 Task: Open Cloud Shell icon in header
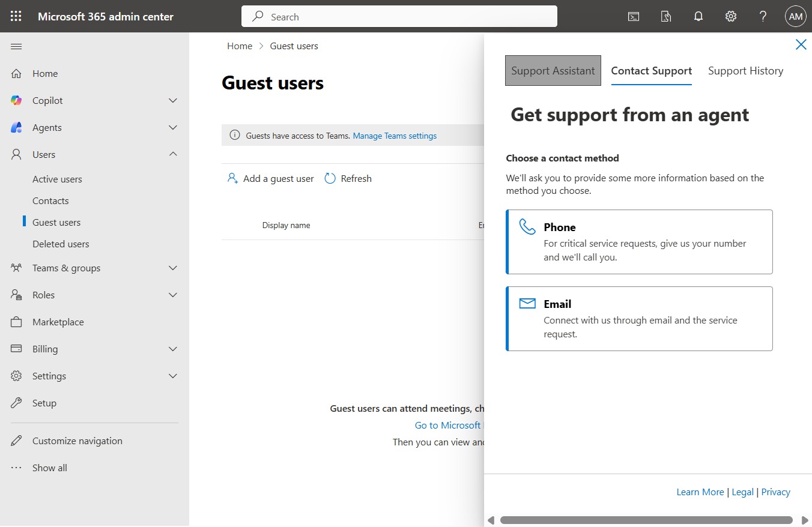[x=634, y=16]
